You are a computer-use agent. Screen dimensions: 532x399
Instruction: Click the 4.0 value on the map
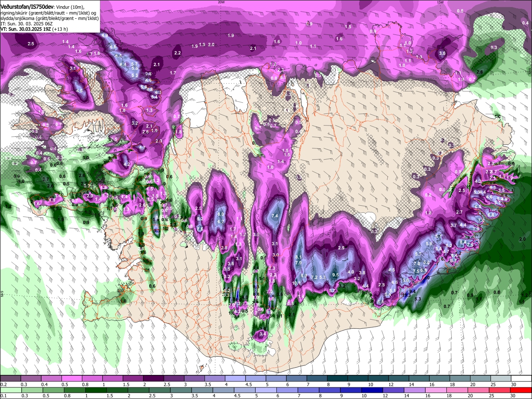point(351,272)
